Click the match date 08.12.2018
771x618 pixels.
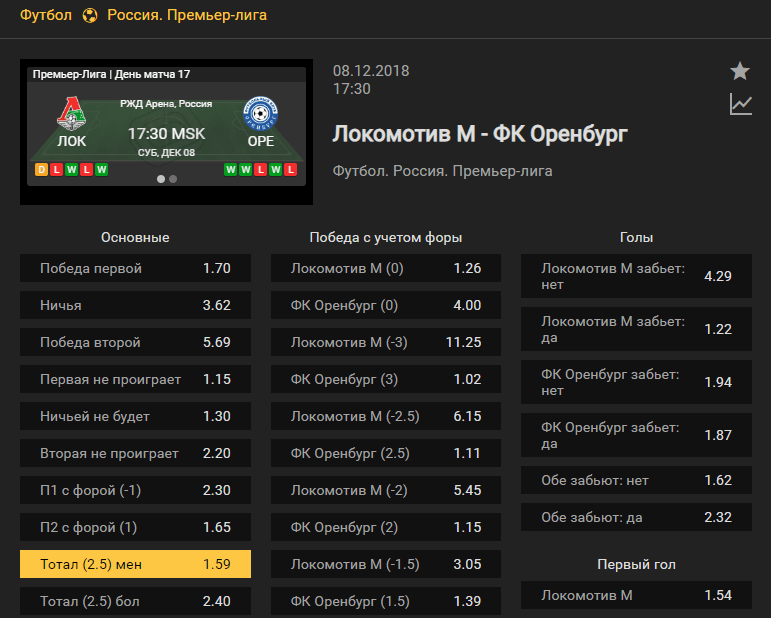(x=371, y=71)
